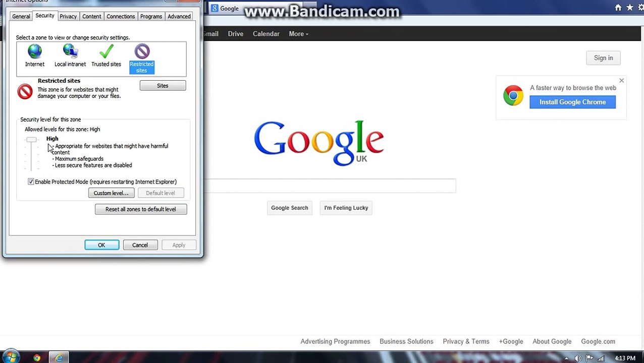
Task: Confirm the dialog with OK
Action: click(101, 245)
